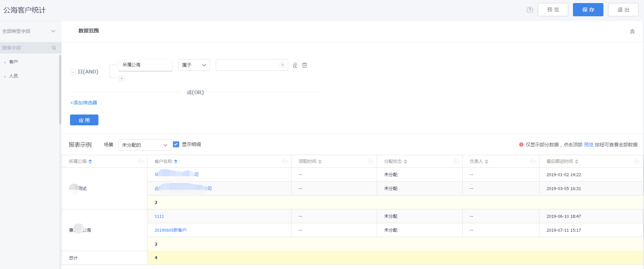Click the date 2019-06-10 18:47

click(564, 216)
